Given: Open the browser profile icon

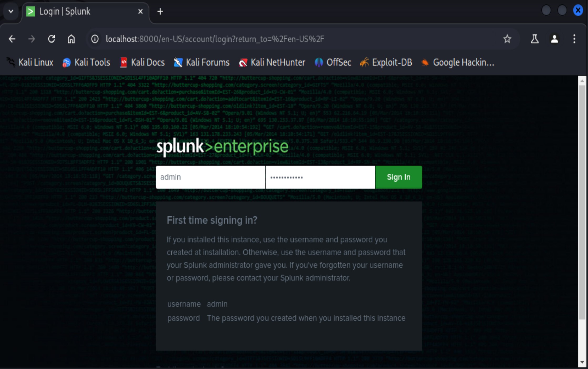Looking at the screenshot, I should coord(554,39).
